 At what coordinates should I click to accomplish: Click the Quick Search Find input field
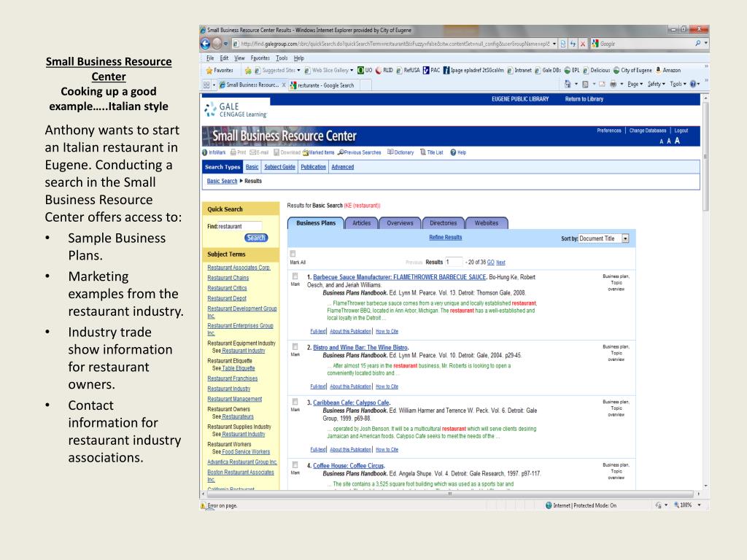pyautogui.click(x=240, y=226)
